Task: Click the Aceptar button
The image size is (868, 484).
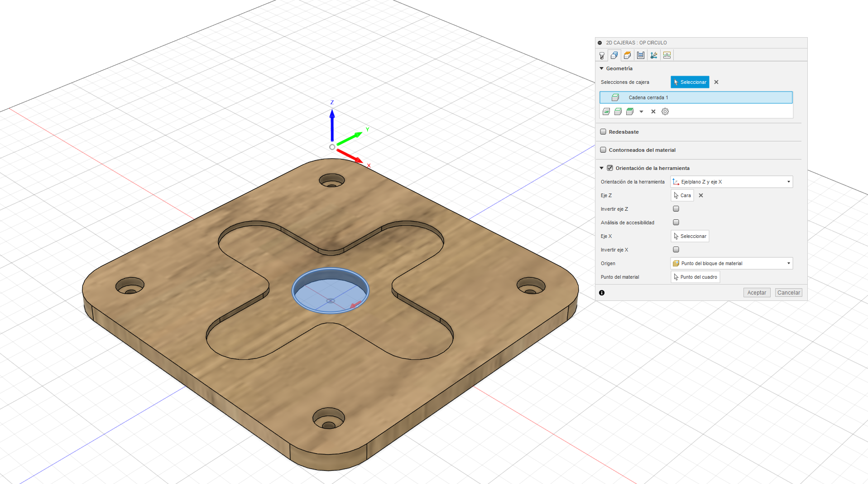Action: [757, 293]
